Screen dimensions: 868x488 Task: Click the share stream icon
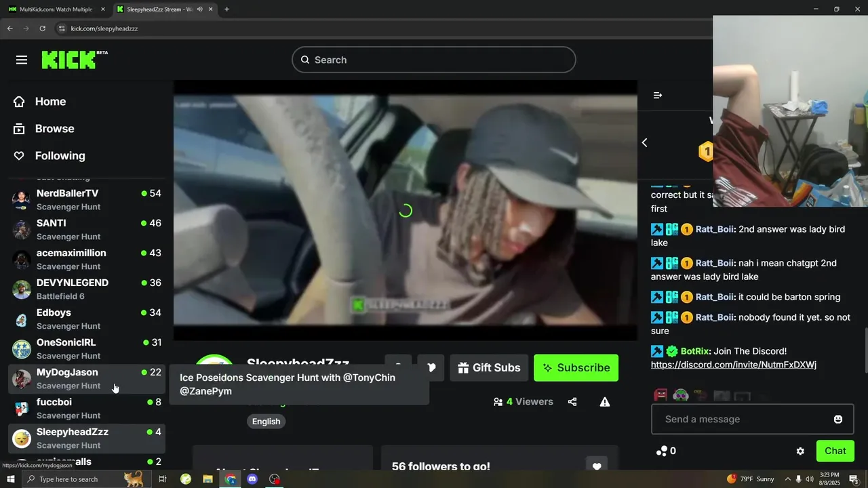click(x=572, y=402)
